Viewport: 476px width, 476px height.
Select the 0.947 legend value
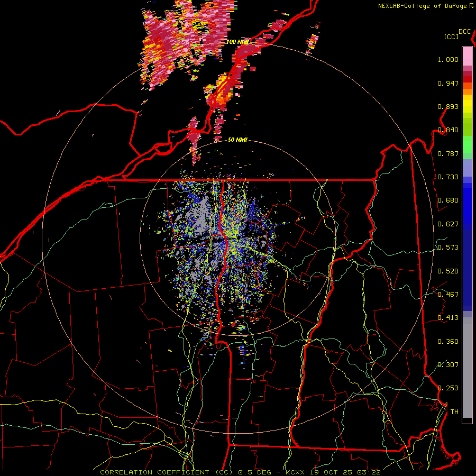pos(448,83)
